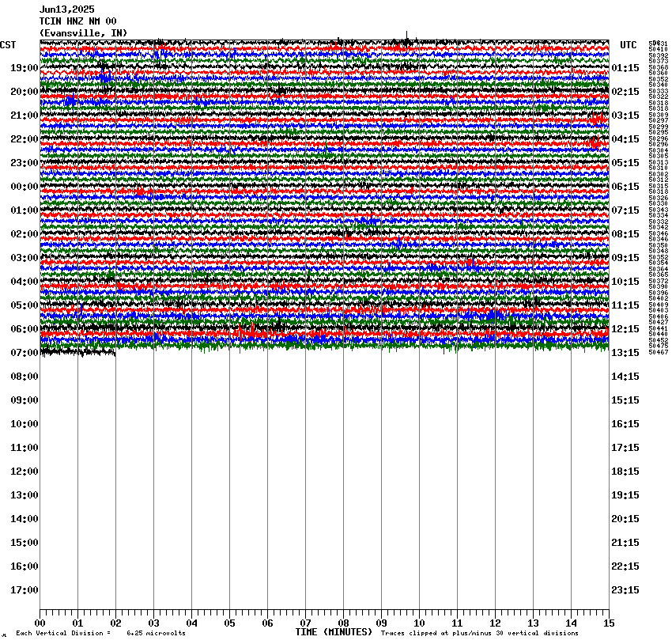Select the trace offset value 50368

click(659, 67)
